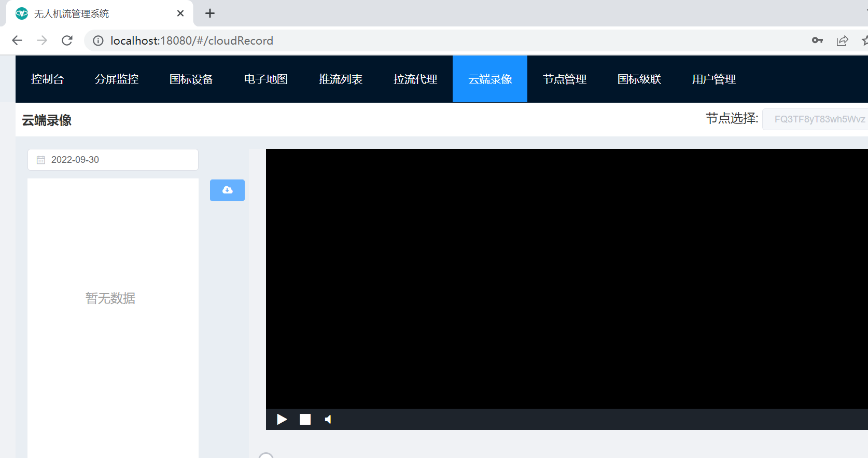This screenshot has width=868, height=458.
Task: Switch to 电子地图 view
Action: 266,79
